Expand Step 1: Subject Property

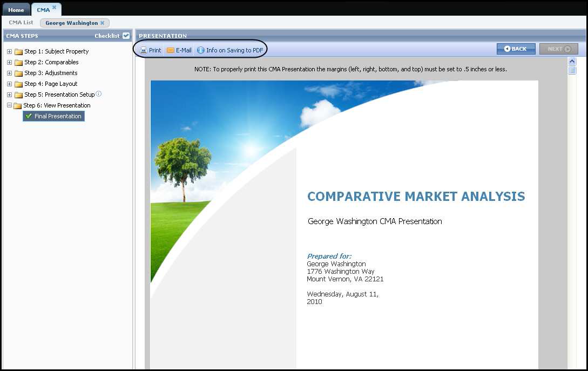point(9,51)
